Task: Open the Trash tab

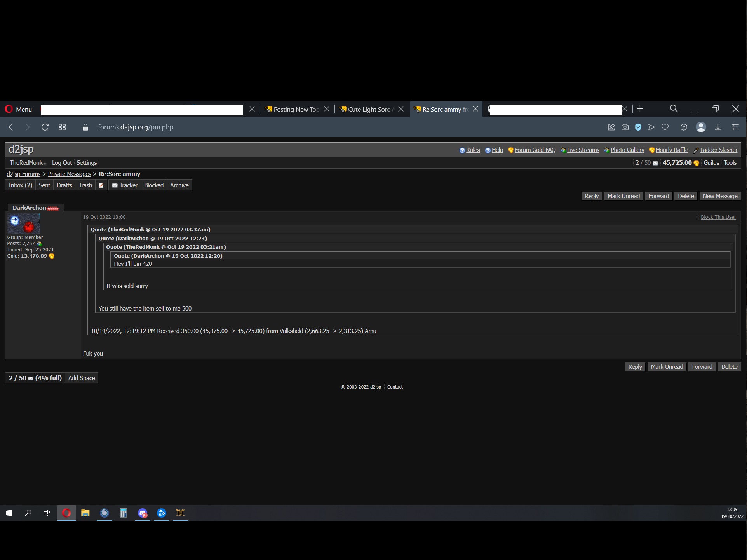Action: coord(85,185)
